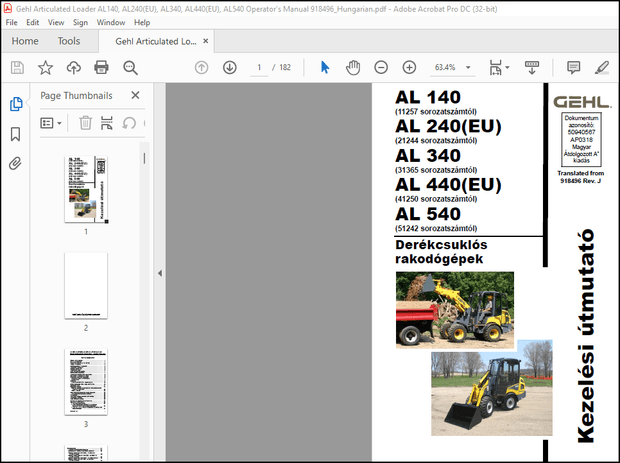
Task: Open the Window menu
Action: [x=111, y=23]
